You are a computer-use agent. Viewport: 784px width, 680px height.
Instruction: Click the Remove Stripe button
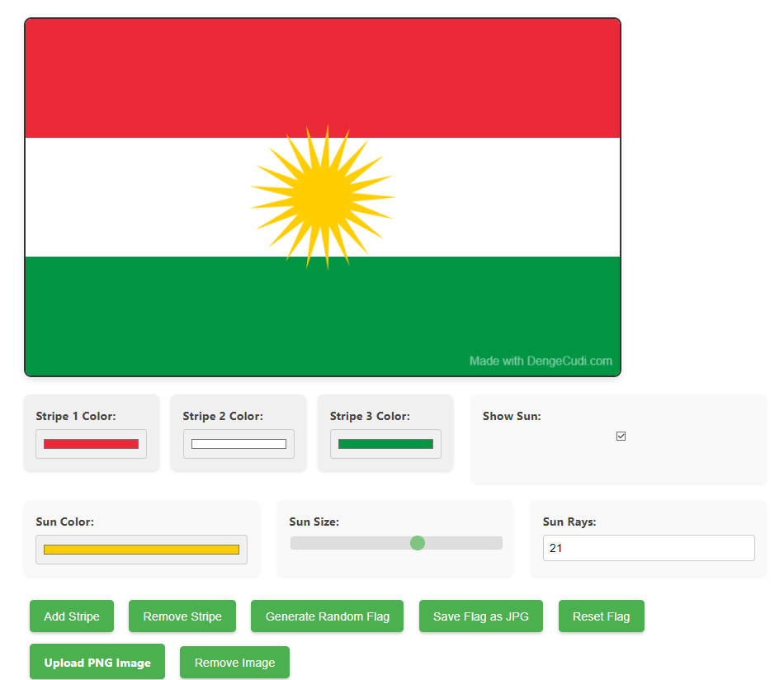182,616
